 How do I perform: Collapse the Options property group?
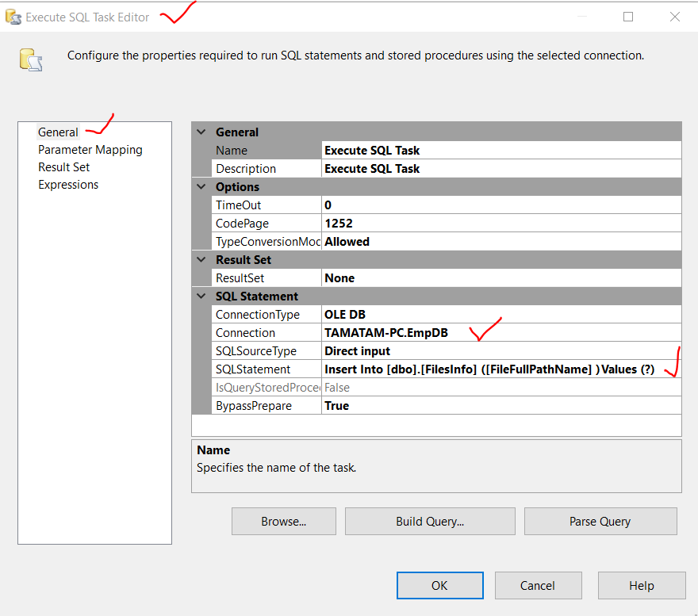point(201,186)
